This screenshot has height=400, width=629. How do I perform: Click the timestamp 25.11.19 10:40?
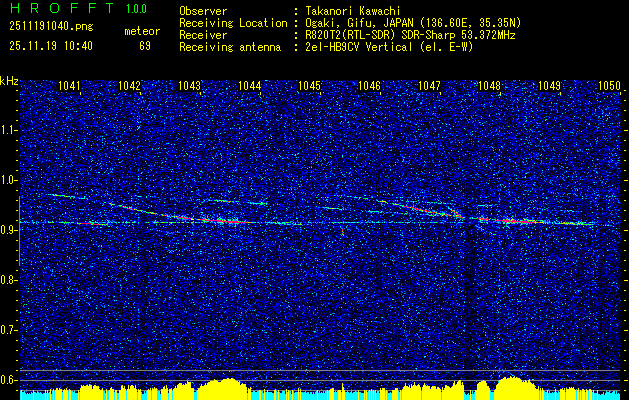51,46
